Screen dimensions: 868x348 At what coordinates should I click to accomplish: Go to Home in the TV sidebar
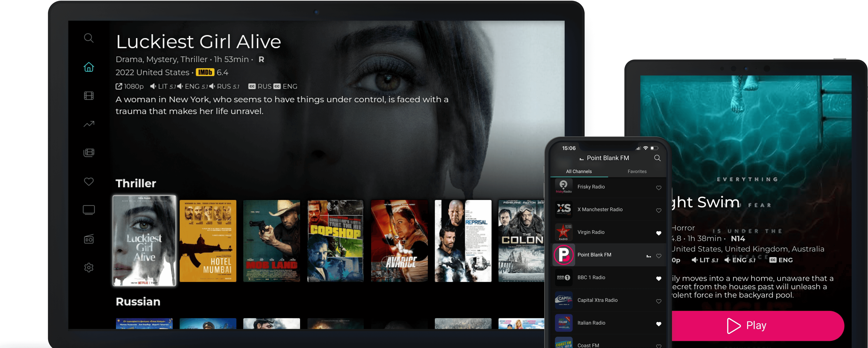89,67
